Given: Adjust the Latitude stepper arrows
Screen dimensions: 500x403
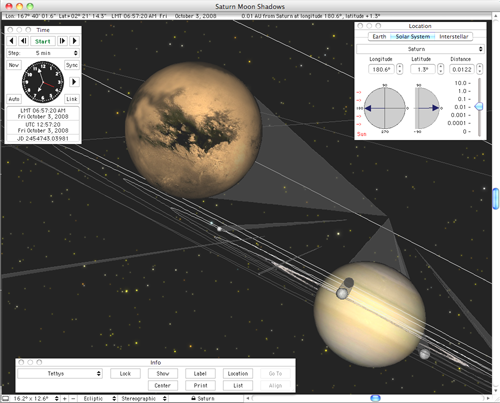Looking at the screenshot, I should 440,69.
